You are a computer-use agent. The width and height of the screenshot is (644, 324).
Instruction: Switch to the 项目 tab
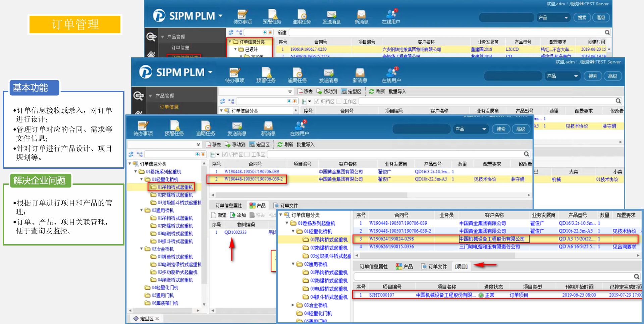point(461,267)
